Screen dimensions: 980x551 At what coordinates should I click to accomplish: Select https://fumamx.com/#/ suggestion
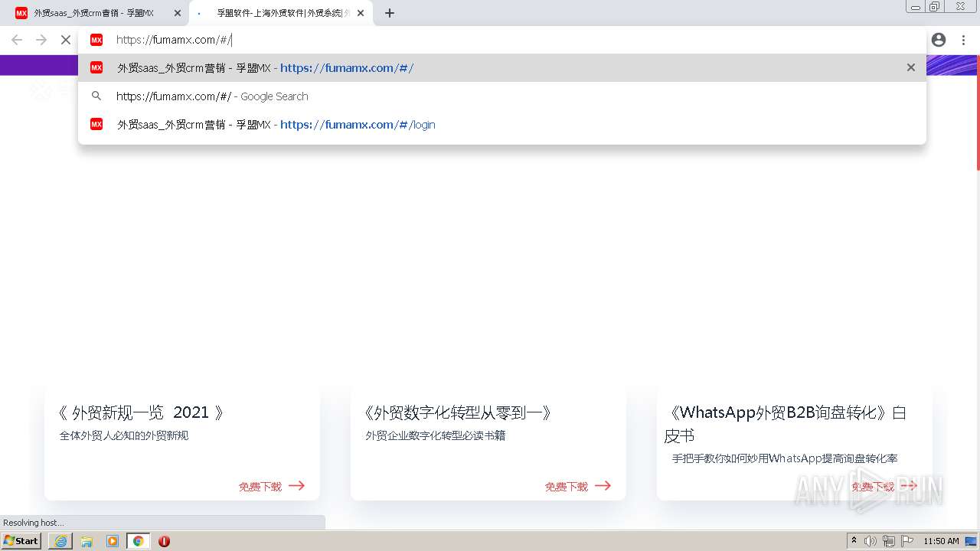(x=502, y=67)
